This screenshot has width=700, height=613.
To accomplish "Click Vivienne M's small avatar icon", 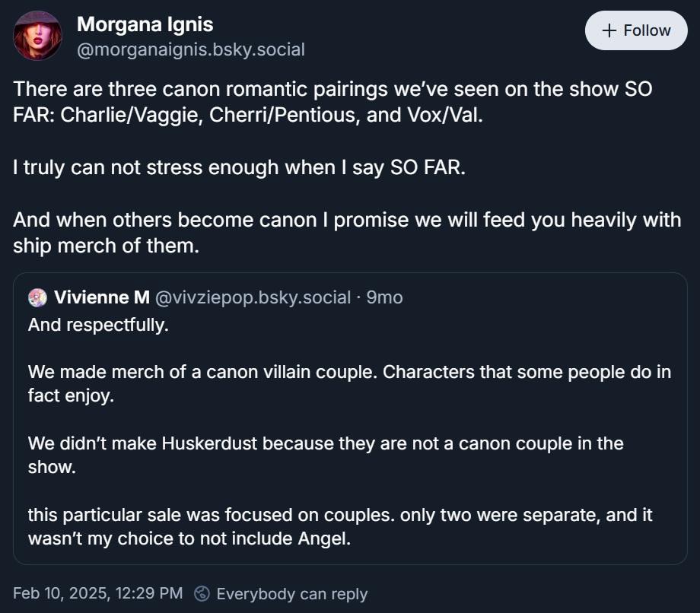I will pos(37,297).
